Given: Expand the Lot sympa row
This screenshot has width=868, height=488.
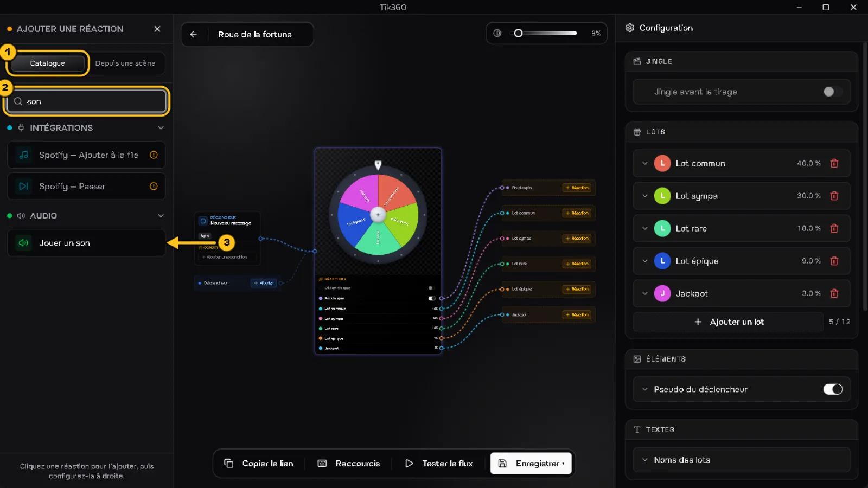Looking at the screenshot, I should pos(645,196).
